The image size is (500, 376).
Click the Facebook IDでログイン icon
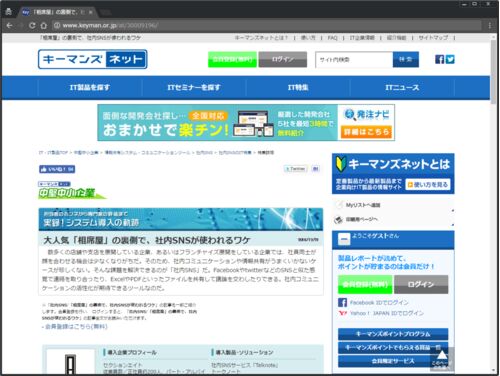click(342, 303)
